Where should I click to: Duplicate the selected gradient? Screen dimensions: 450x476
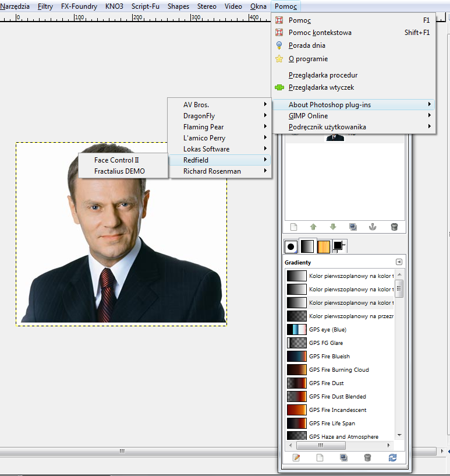pos(344,457)
